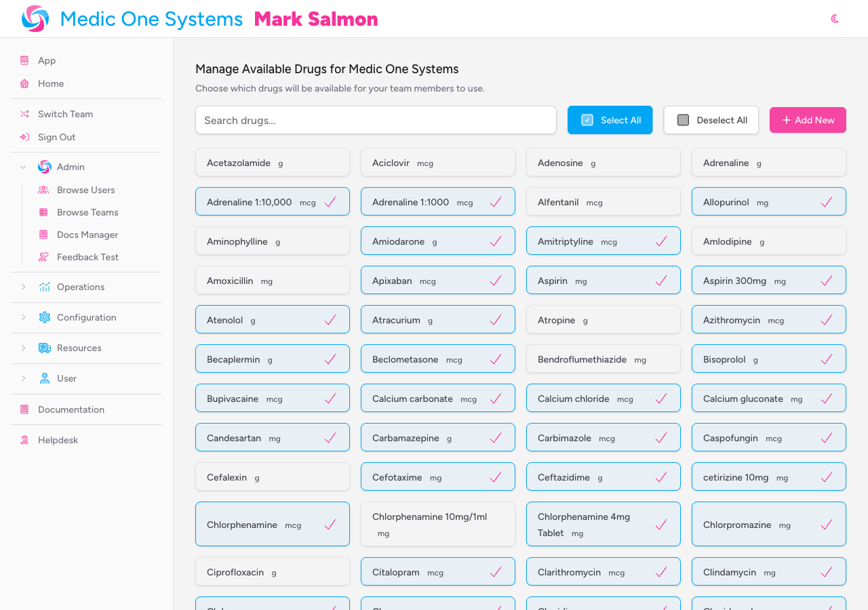The height and width of the screenshot is (610, 868).
Task: Open the Helpdesk icon at sidebar bottom
Action: [24, 440]
